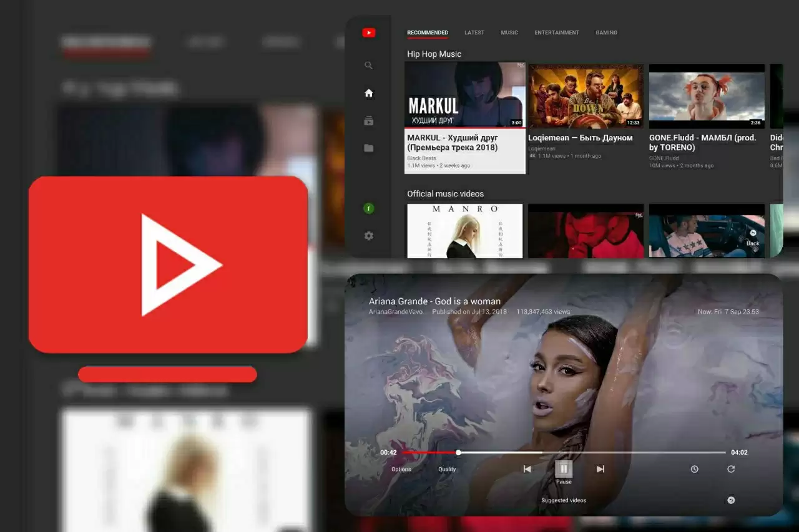Open the MARKUL - Худший друг video link

point(464,142)
